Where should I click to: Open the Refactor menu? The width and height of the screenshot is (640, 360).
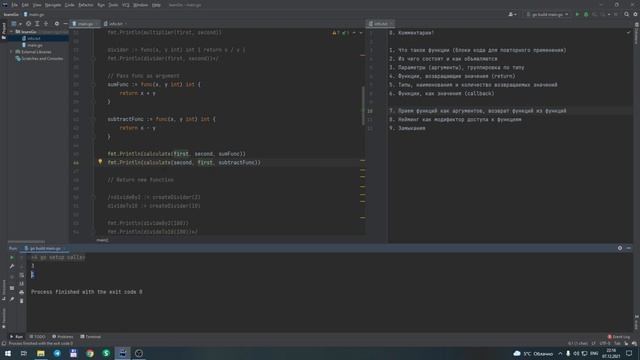(86, 5)
